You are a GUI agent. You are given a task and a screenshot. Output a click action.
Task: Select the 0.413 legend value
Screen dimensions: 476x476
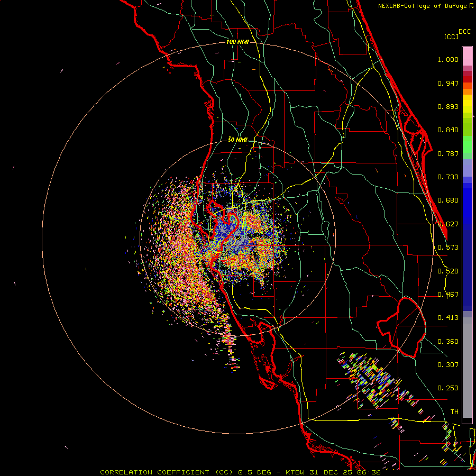click(x=448, y=318)
